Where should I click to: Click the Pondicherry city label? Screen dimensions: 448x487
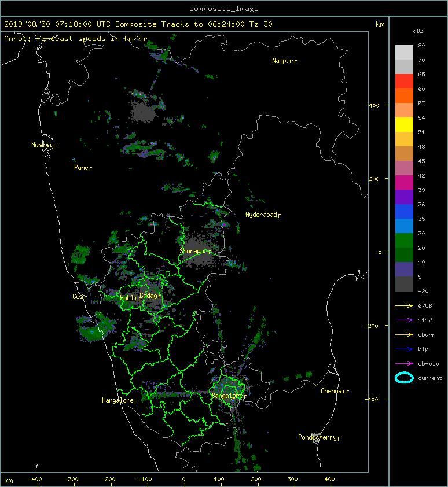pos(317,437)
